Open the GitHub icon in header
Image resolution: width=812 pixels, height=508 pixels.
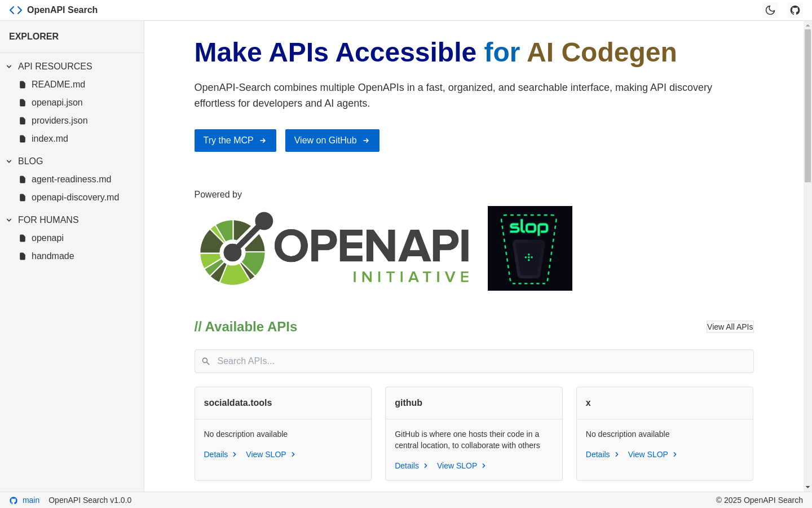[795, 10]
